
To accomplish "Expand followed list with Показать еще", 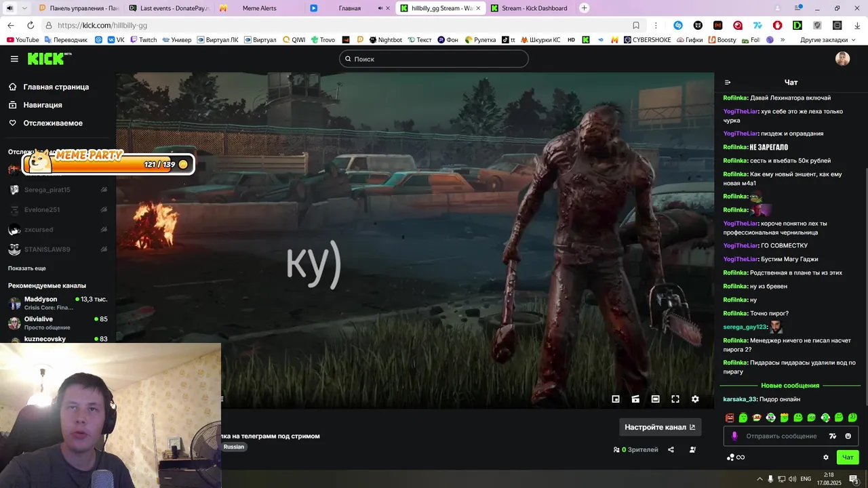I will (27, 268).
